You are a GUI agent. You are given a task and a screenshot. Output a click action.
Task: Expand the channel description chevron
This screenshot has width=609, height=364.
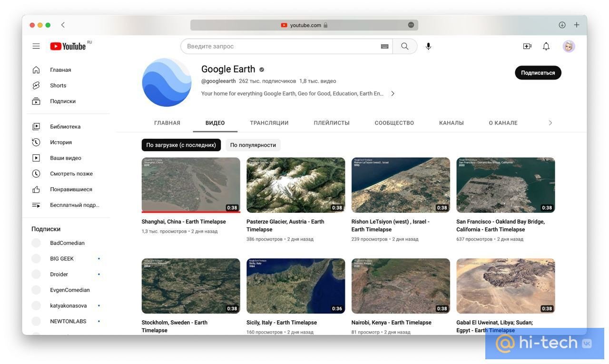point(393,94)
